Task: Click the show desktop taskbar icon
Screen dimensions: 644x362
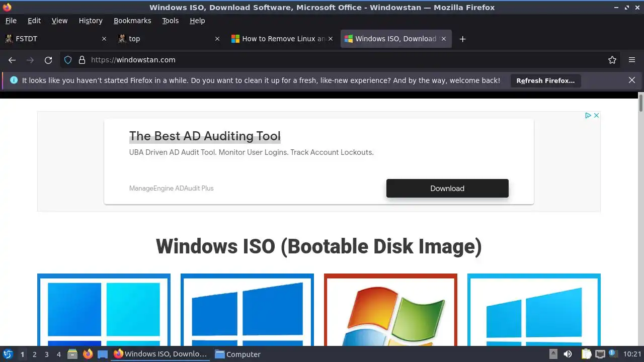Action: click(x=103, y=354)
